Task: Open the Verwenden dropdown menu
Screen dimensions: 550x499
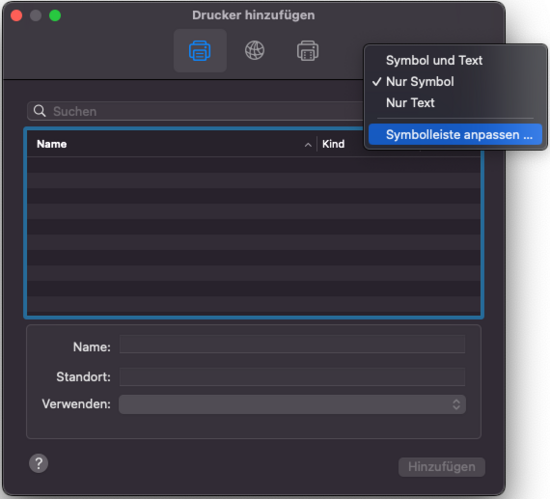Action: [292, 404]
